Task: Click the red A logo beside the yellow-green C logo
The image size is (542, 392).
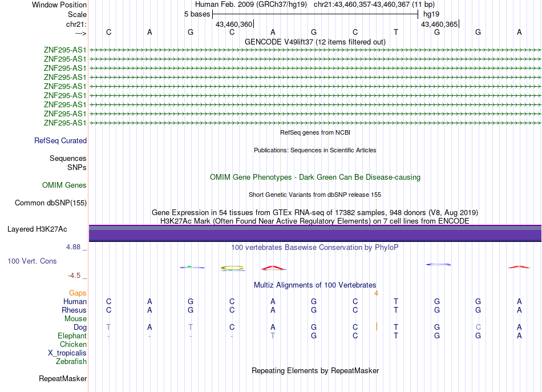Action: coord(273,268)
